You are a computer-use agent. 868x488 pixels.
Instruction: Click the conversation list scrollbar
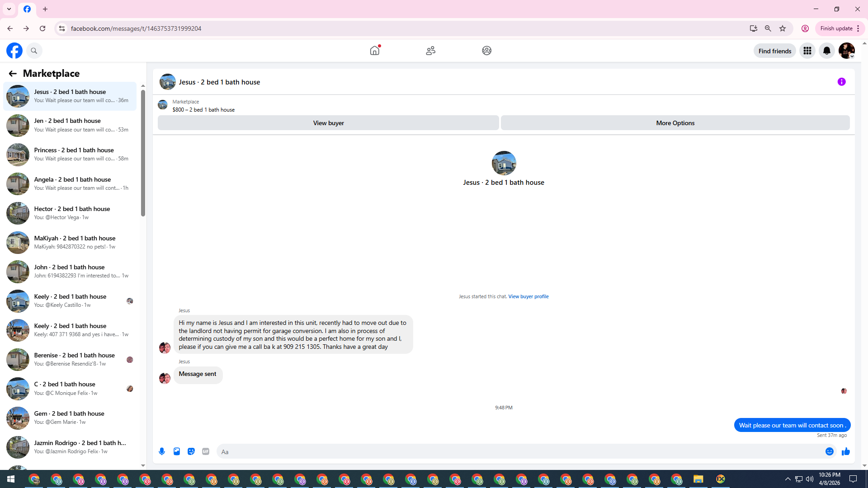(143, 154)
